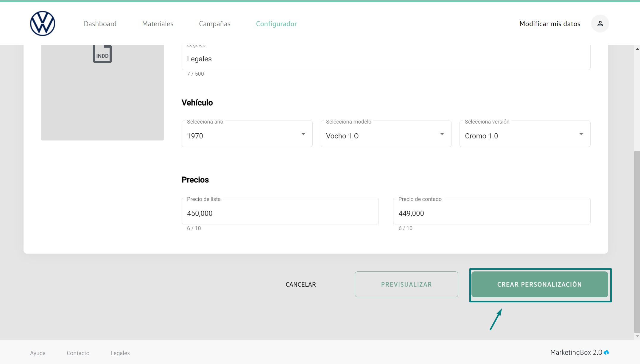Screen dimensions: 640x364
Task: Open the user profile icon
Action: (600, 24)
